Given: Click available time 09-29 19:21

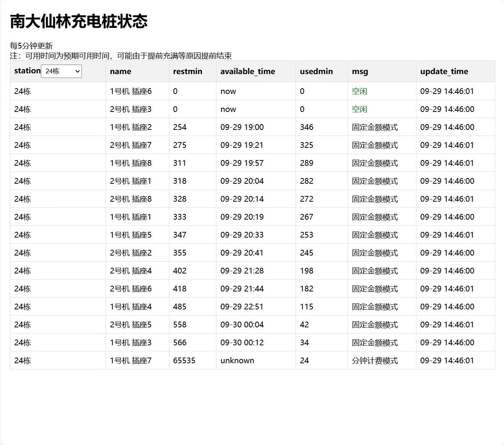Looking at the screenshot, I should pos(242,145).
